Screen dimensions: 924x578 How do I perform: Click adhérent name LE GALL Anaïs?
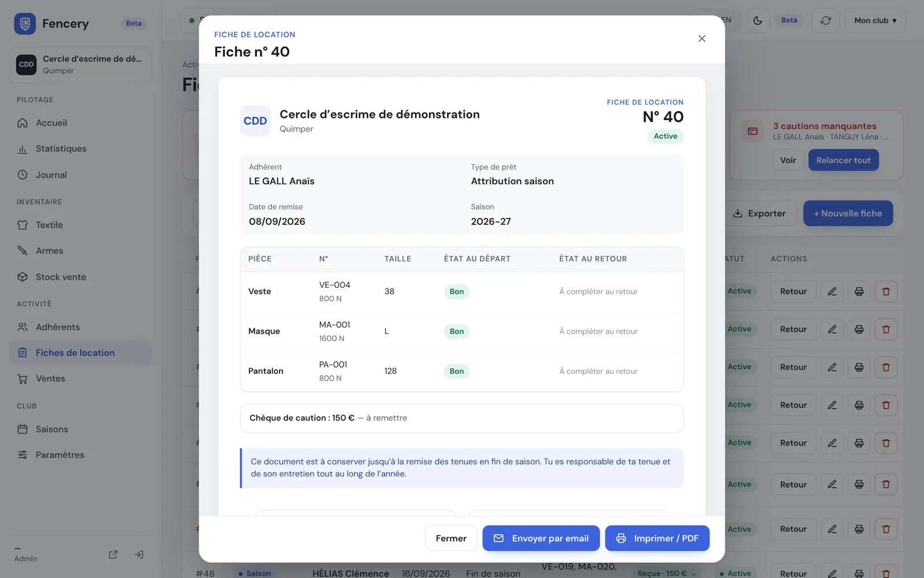(x=282, y=181)
